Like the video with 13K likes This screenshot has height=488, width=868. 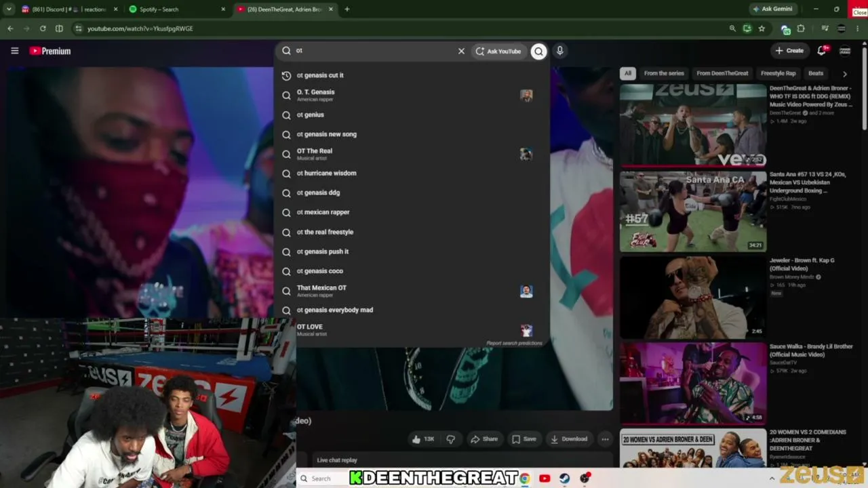pyautogui.click(x=422, y=439)
